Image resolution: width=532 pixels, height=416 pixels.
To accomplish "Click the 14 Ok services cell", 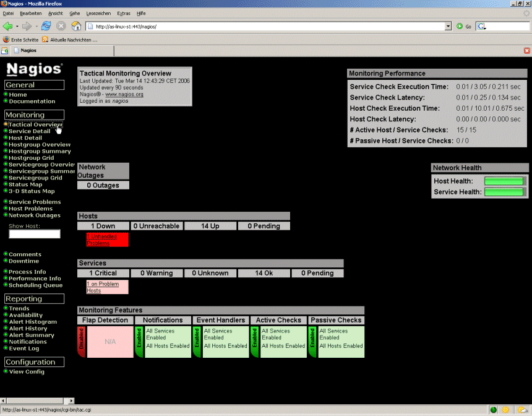I will 264,274.
